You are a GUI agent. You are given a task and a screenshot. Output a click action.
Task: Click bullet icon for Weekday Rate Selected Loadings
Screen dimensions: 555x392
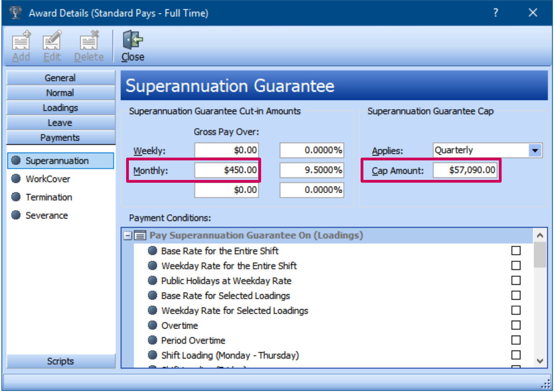click(x=152, y=310)
